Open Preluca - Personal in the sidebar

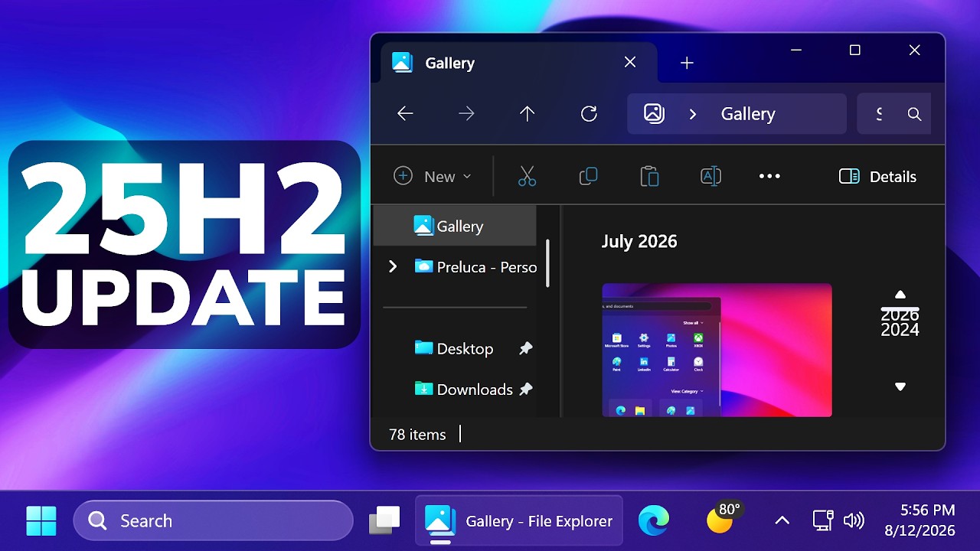coord(475,266)
